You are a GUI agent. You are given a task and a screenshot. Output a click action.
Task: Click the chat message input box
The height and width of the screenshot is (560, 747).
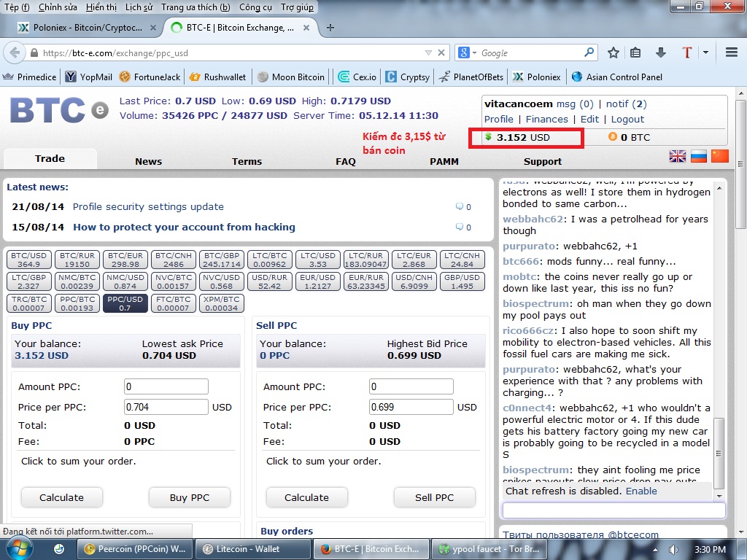pyautogui.click(x=614, y=510)
